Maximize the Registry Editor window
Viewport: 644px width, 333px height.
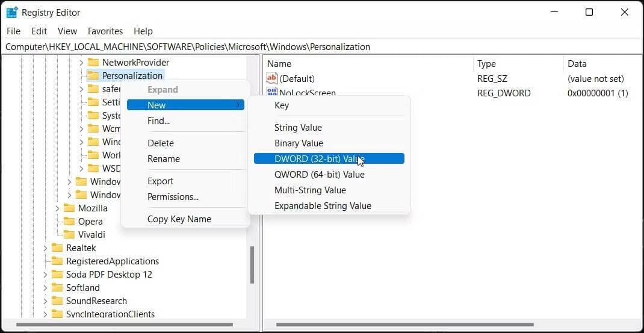click(589, 12)
